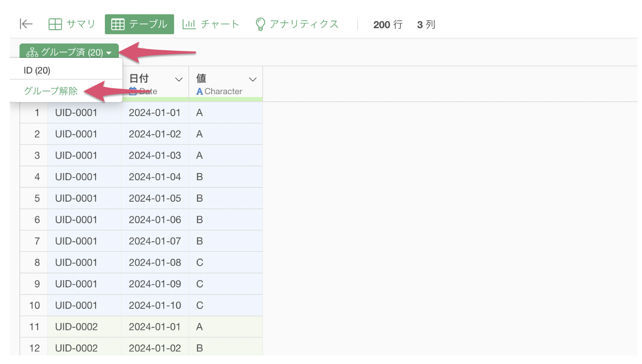Open the テーブル view tab
The image size is (642, 364).
coord(139,24)
